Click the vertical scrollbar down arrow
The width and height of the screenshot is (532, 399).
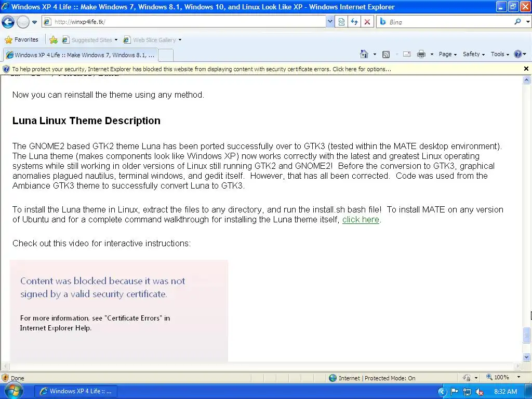pyautogui.click(x=527, y=357)
